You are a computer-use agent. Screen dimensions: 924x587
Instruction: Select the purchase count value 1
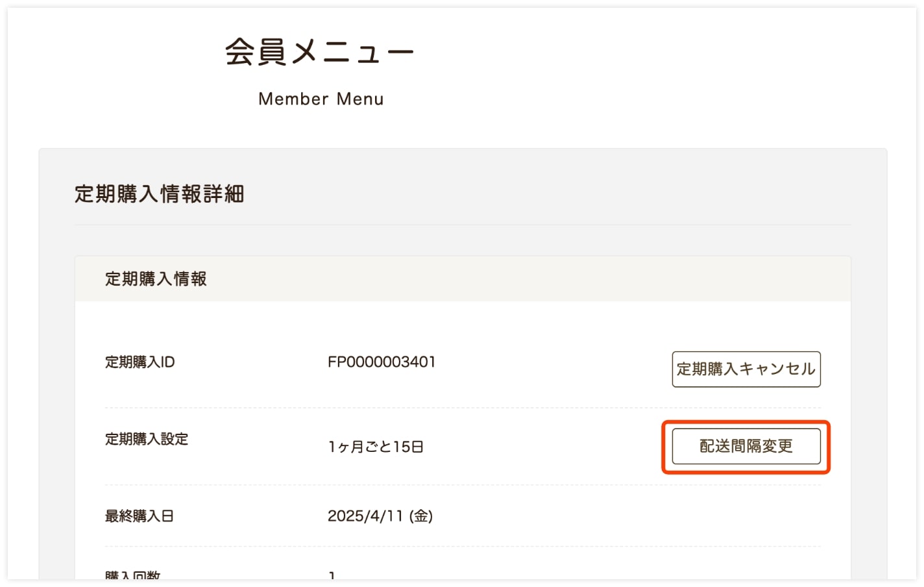(332, 575)
